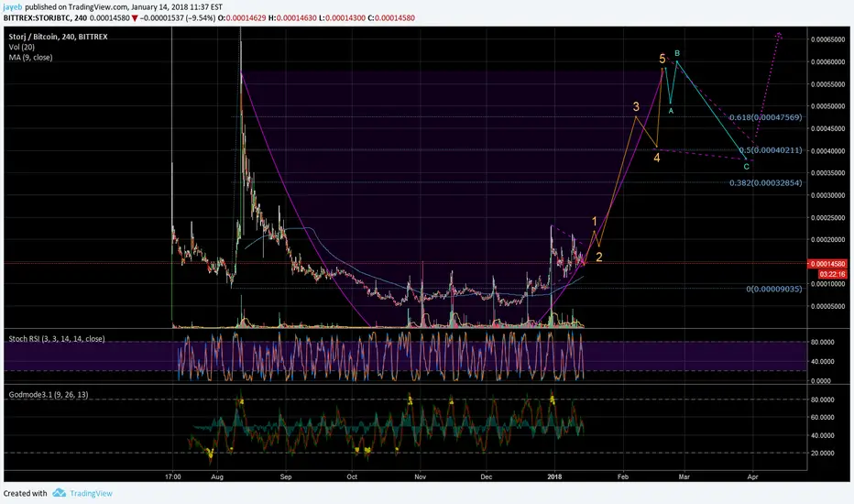
Task: Click the red down-triangle change indicator in header
Action: coord(135,18)
